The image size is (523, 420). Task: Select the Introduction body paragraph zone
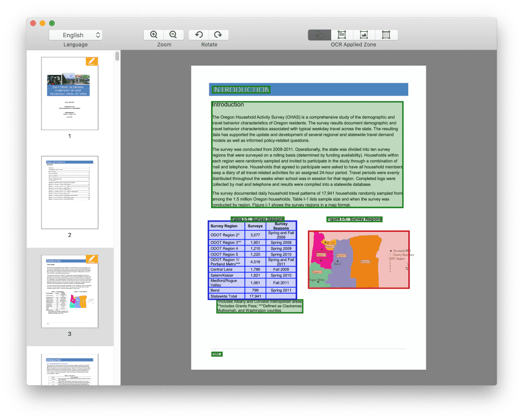click(307, 155)
